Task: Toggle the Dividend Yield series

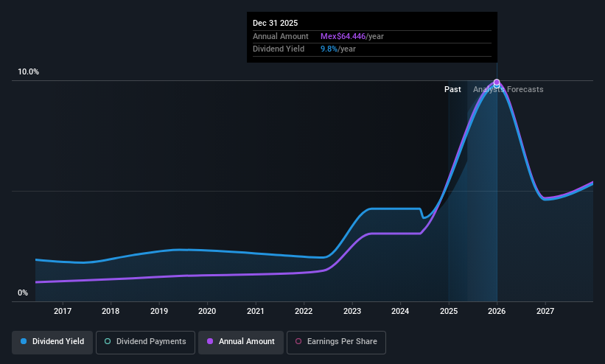Action: (52, 342)
